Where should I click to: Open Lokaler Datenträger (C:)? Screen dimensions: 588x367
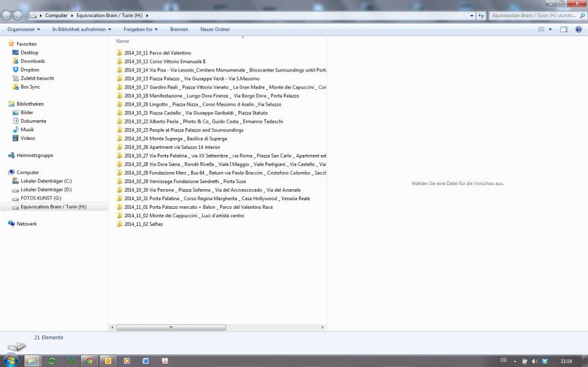(x=42, y=181)
